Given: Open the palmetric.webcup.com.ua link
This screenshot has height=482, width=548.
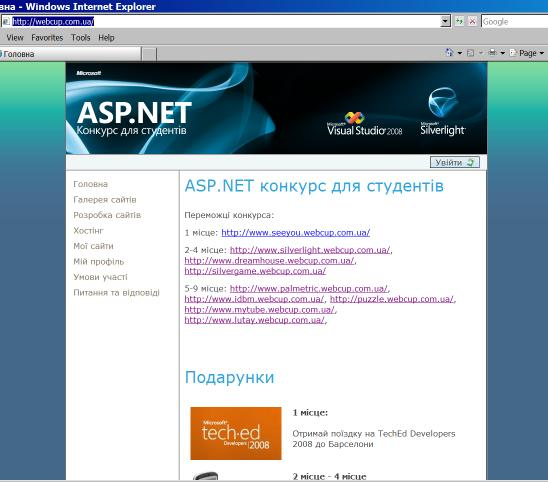Looking at the screenshot, I should click(309, 289).
